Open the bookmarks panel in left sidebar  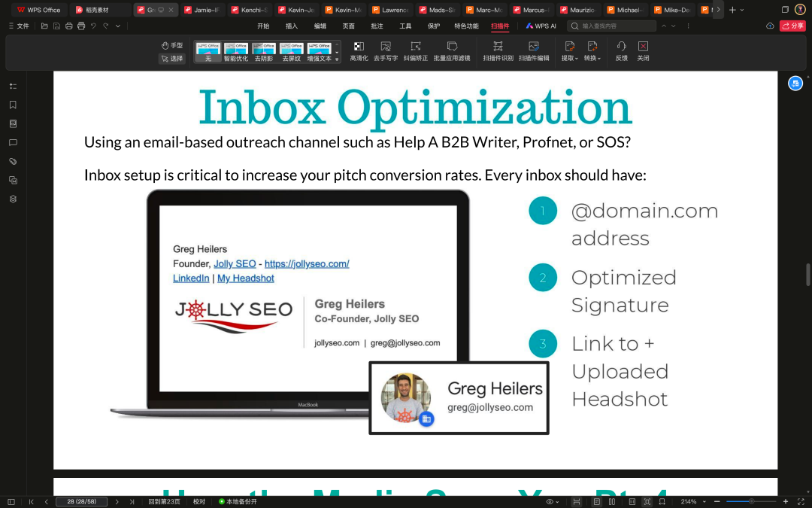tap(13, 105)
